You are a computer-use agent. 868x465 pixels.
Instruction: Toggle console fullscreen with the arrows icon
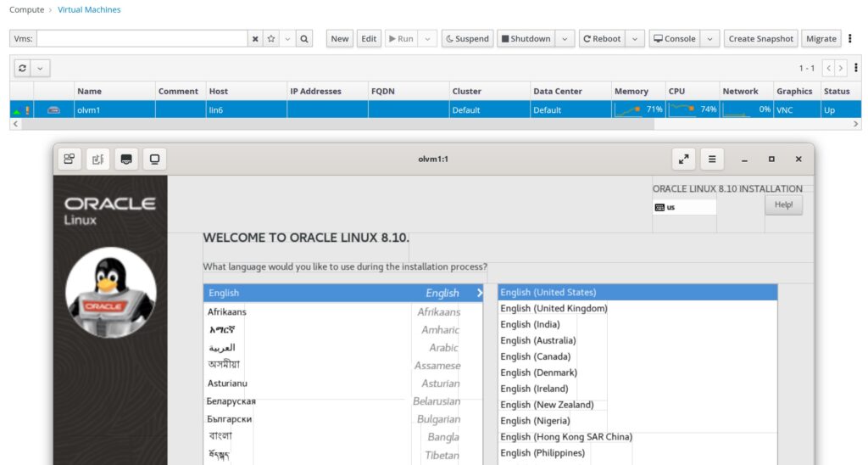point(684,159)
